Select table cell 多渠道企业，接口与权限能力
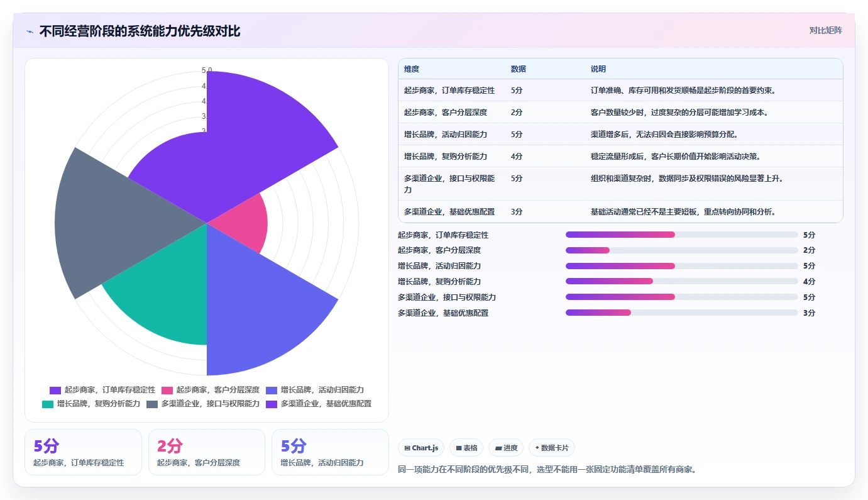 (x=449, y=184)
